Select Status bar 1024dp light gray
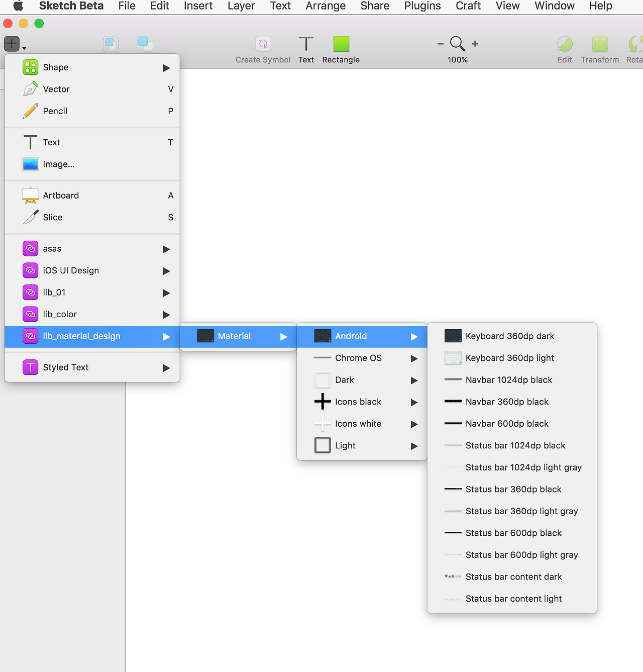This screenshot has width=643, height=672. pos(512,467)
